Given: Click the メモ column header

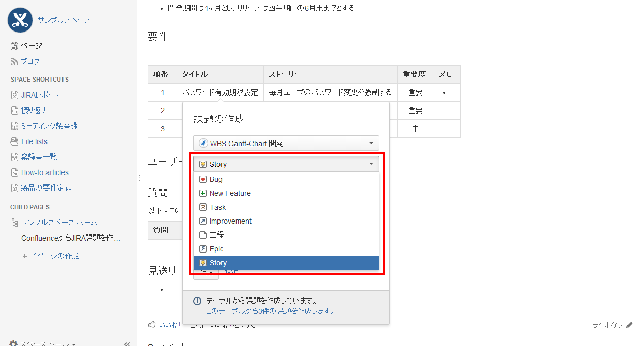Looking at the screenshot, I should click(x=447, y=74).
